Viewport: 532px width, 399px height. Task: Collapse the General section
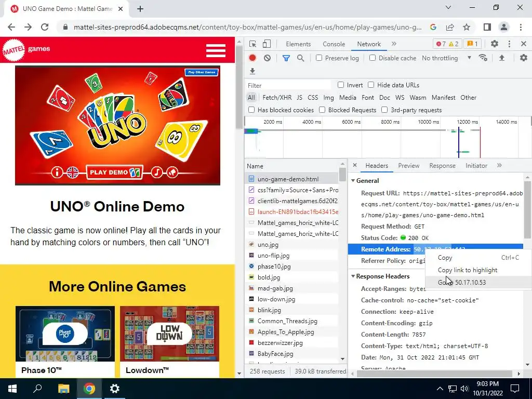click(353, 180)
